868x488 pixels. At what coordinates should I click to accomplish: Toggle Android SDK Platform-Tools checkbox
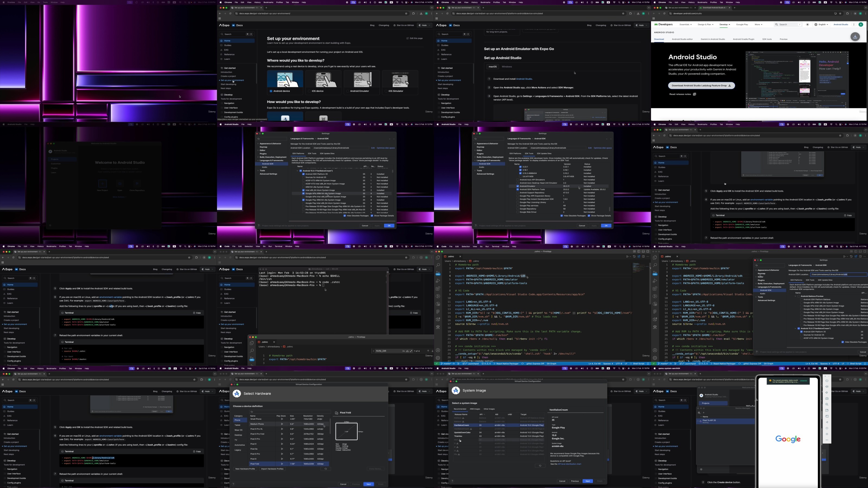tap(518, 190)
